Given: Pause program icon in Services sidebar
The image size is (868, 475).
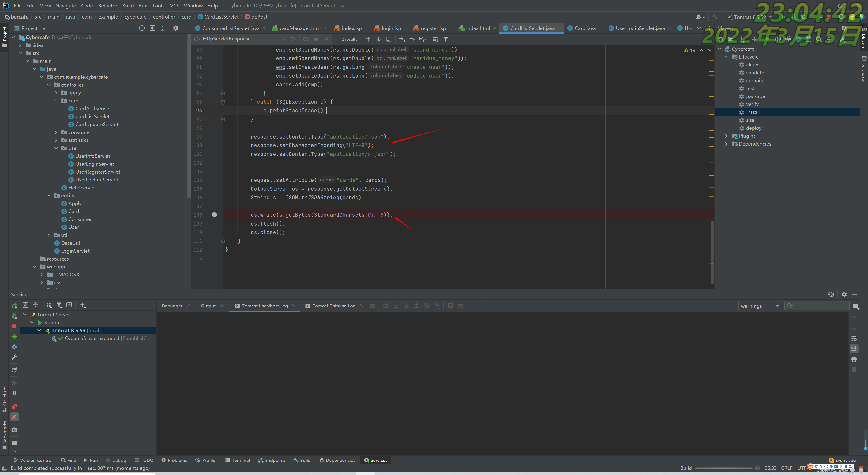Looking at the screenshot, I should [x=14, y=393].
